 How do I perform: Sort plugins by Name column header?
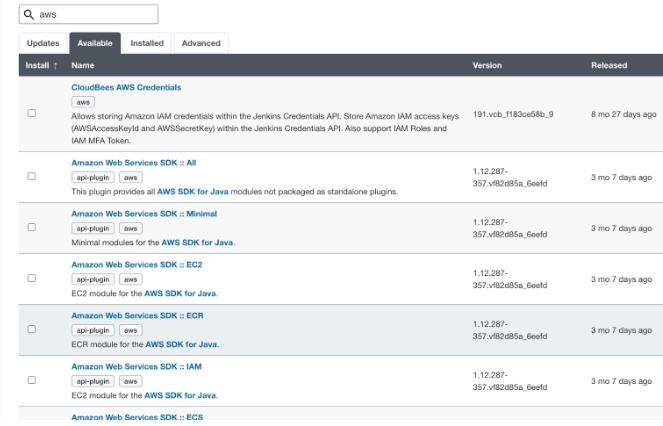point(83,66)
